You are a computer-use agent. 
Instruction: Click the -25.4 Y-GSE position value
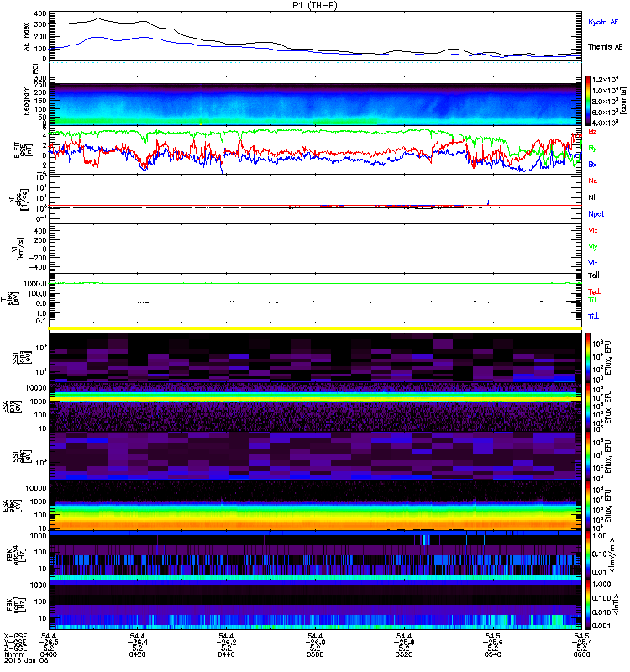pyautogui.click(x=581, y=642)
